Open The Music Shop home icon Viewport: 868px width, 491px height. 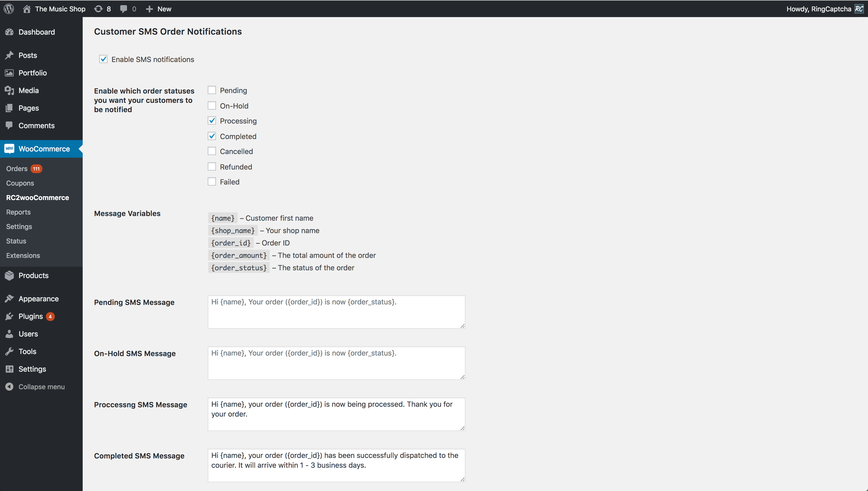(x=27, y=9)
